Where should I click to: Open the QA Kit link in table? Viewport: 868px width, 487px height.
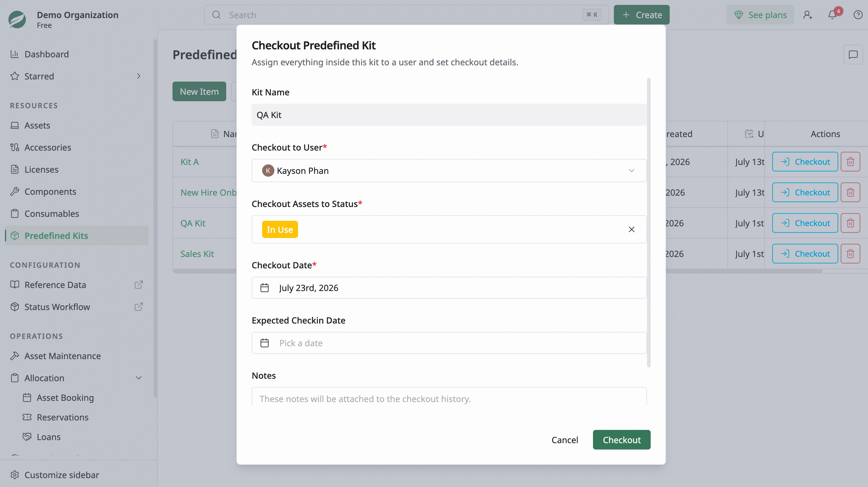(193, 223)
